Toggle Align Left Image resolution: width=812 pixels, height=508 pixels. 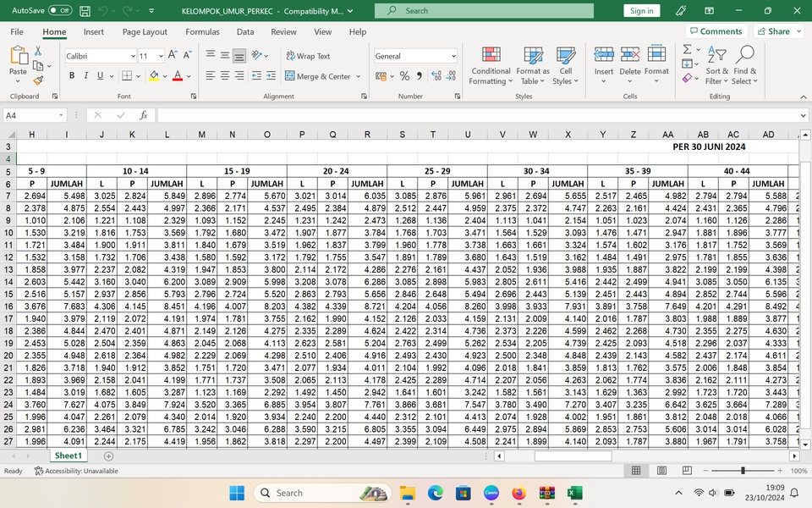(211, 75)
